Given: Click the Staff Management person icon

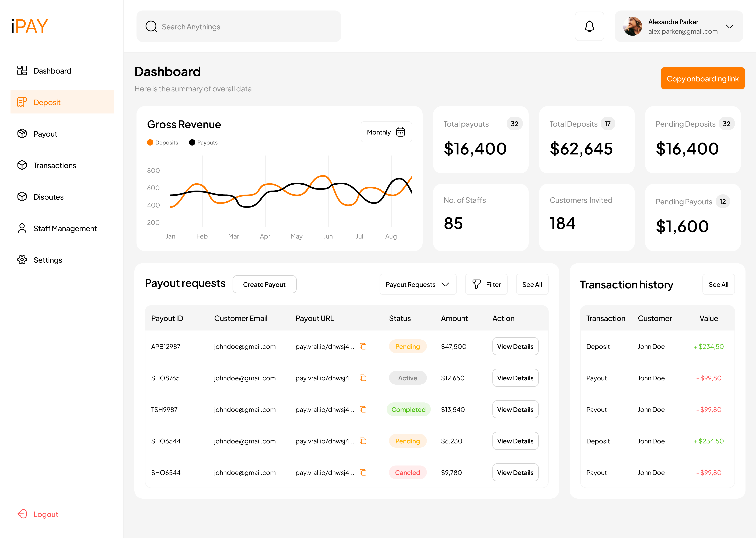Looking at the screenshot, I should (22, 228).
